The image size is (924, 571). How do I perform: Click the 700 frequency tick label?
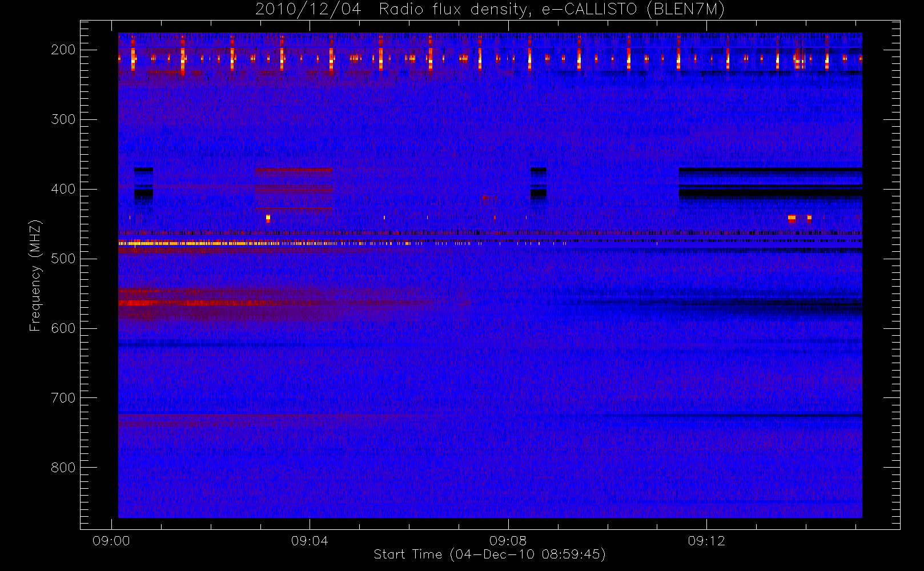(63, 398)
